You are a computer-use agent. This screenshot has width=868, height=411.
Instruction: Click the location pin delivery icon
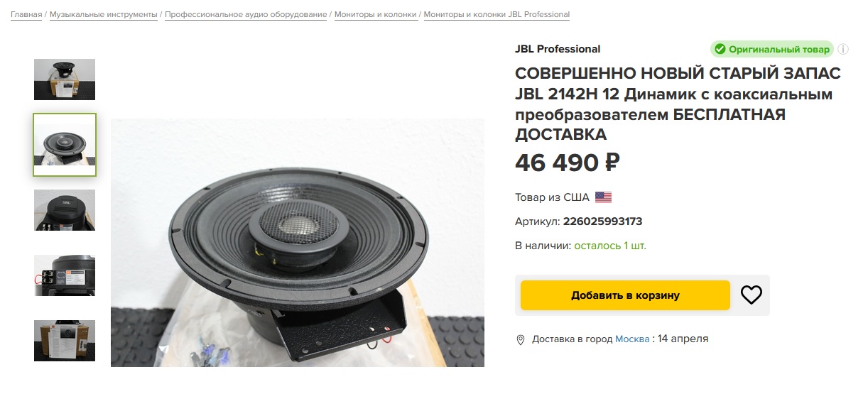coord(520,339)
